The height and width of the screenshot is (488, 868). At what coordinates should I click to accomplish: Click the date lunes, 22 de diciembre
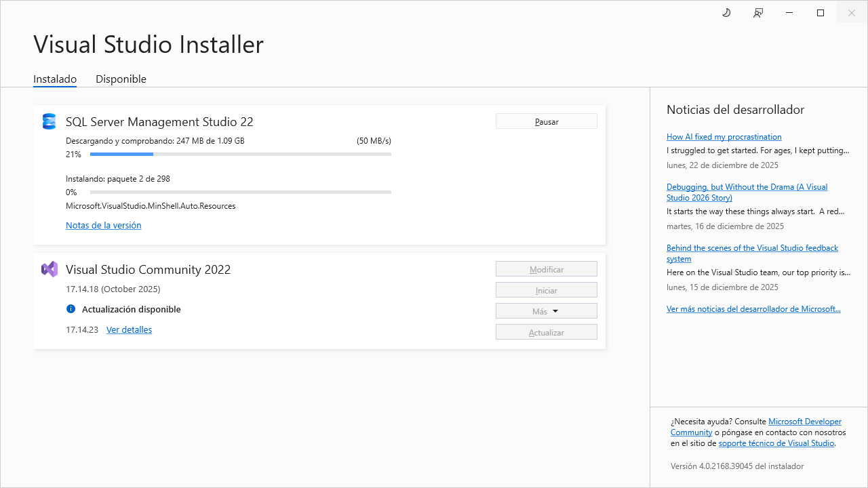[722, 165]
